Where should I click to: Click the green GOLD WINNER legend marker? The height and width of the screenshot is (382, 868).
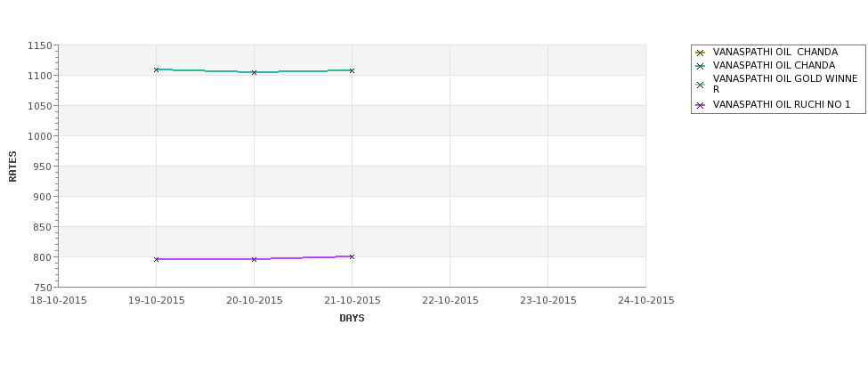(700, 85)
